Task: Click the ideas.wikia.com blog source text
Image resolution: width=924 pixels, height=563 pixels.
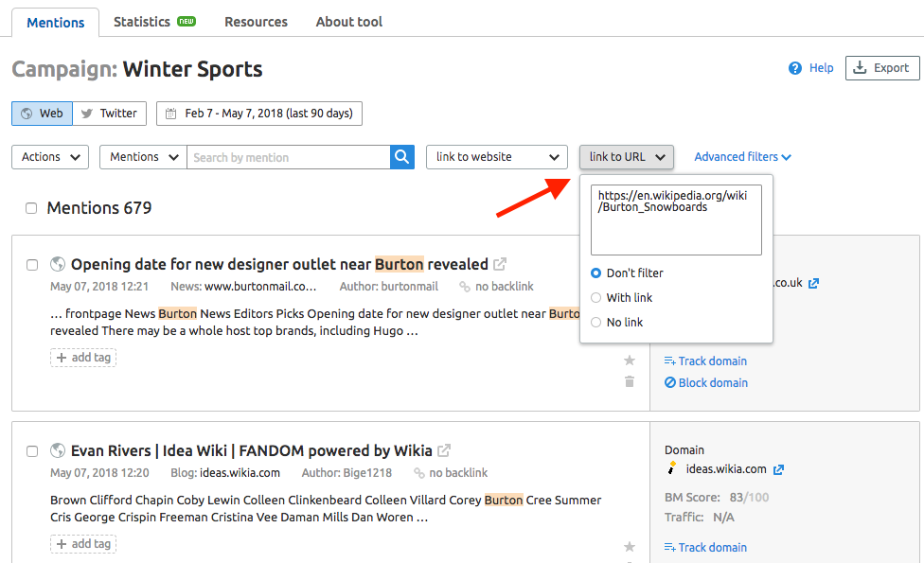Action: click(x=240, y=473)
